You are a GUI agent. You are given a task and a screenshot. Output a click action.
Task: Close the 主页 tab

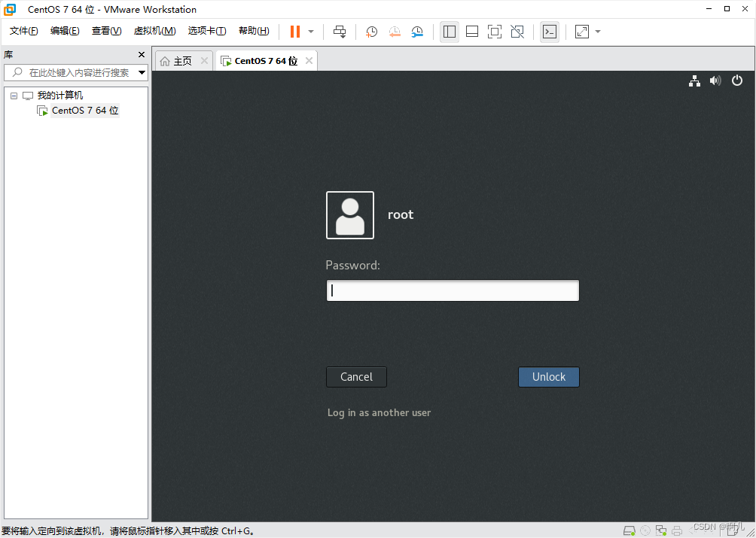[x=204, y=61]
